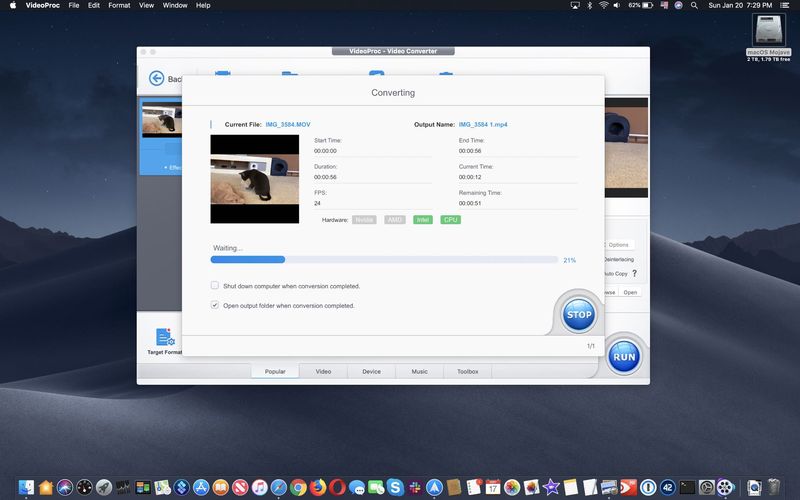Toggle the Intel hardware badge
Screen dimensions: 800x500
[423, 220]
